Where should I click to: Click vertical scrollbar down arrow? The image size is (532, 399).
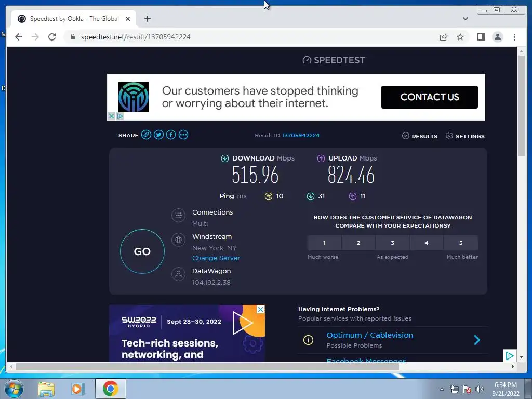(x=521, y=357)
